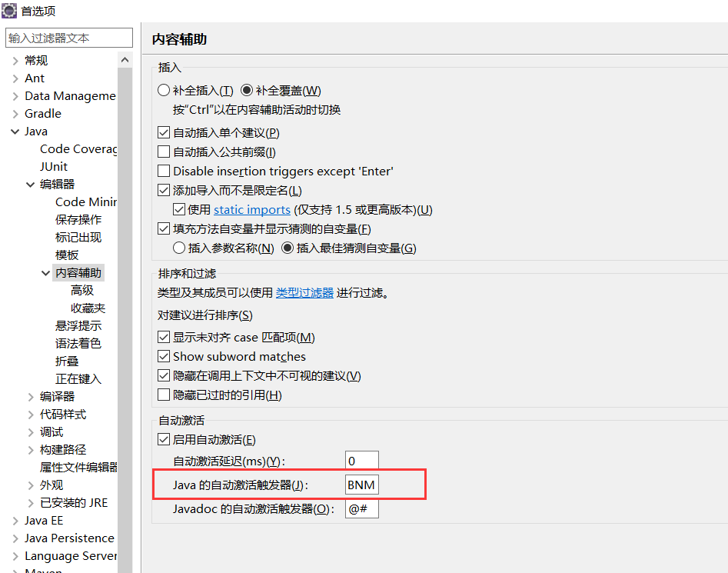Select 内容辅助 in the tree
The image size is (728, 573).
[78, 272]
